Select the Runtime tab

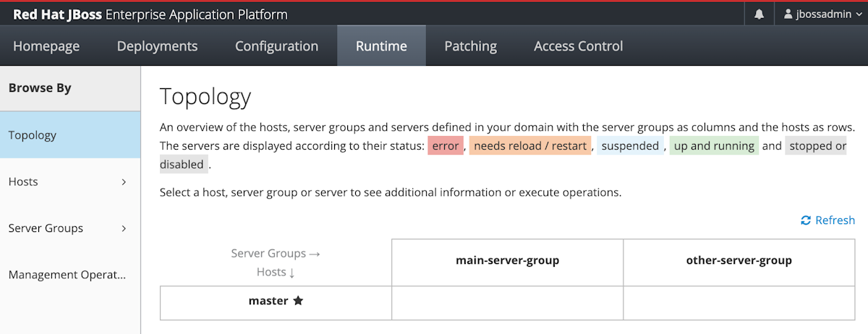coord(381,46)
